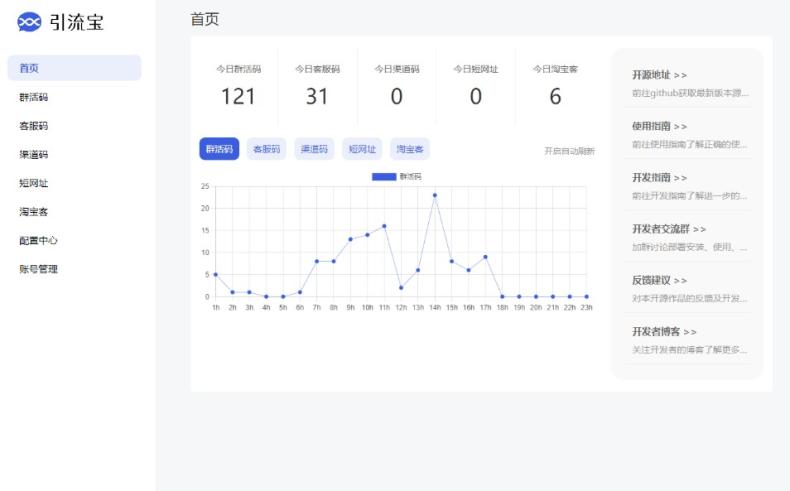This screenshot has width=790, height=491.
Task: Open 渠道码 in the sidebar menu
Action: (x=34, y=155)
